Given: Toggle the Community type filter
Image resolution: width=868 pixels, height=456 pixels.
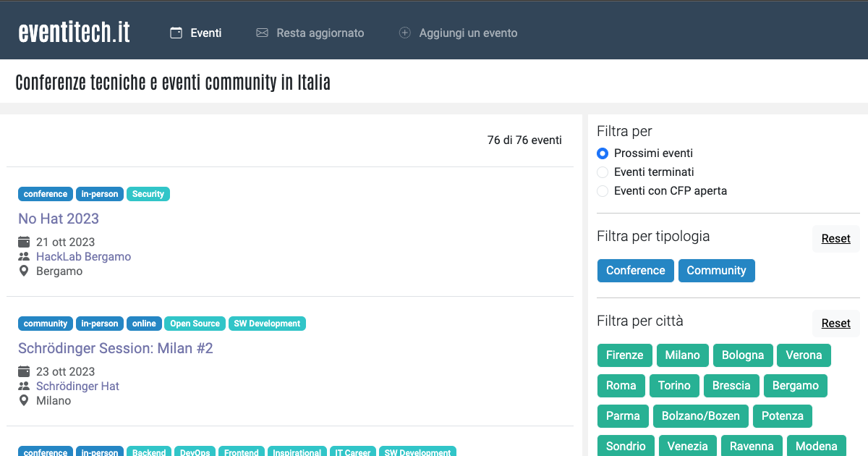Looking at the screenshot, I should coord(716,271).
